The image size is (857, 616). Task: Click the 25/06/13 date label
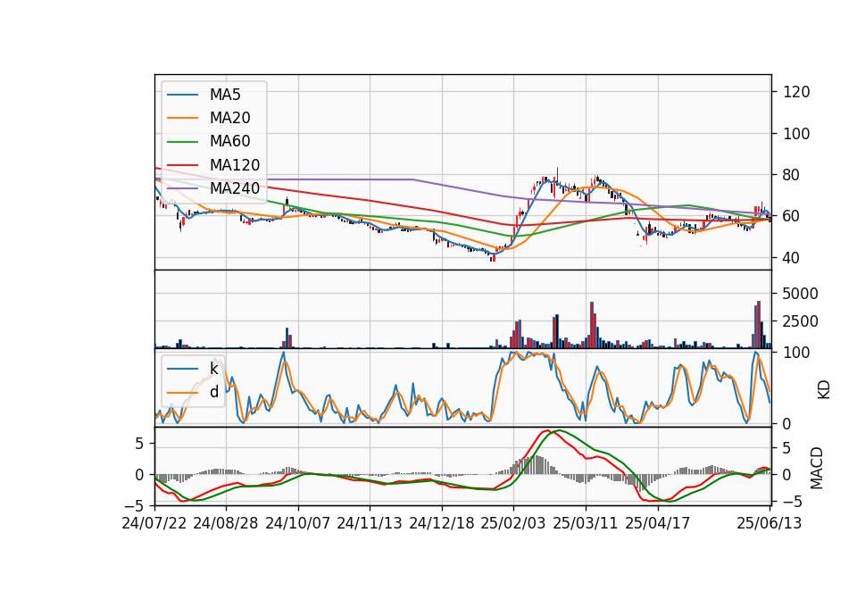pyautogui.click(x=769, y=523)
